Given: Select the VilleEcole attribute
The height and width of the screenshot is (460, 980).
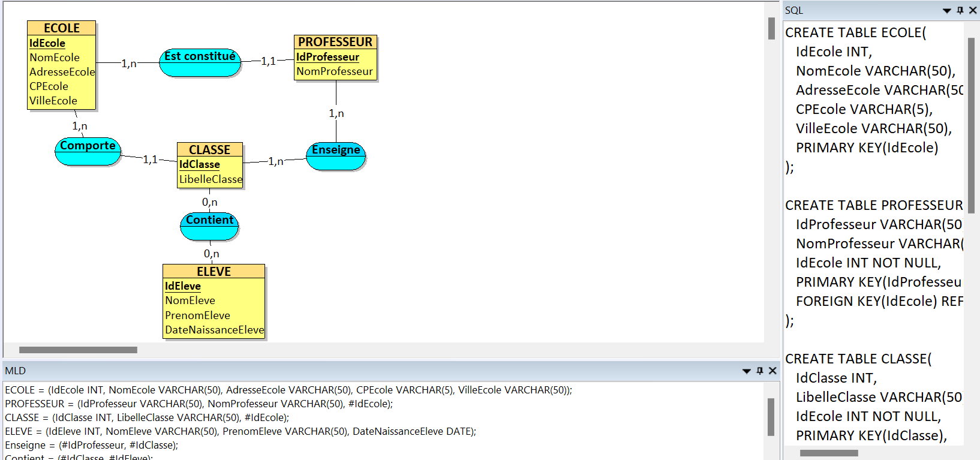Looking at the screenshot, I should tap(53, 101).
